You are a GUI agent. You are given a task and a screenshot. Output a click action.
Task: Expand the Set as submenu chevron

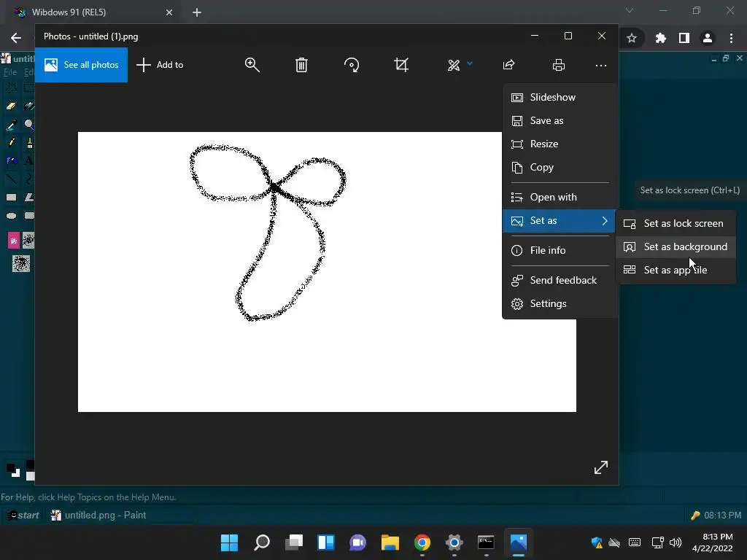pyautogui.click(x=605, y=220)
